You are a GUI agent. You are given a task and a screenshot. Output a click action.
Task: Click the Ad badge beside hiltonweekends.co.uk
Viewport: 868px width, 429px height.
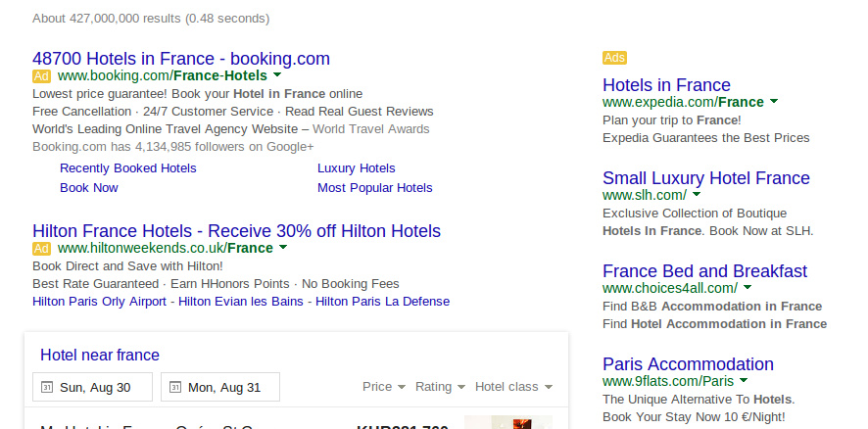click(x=41, y=249)
